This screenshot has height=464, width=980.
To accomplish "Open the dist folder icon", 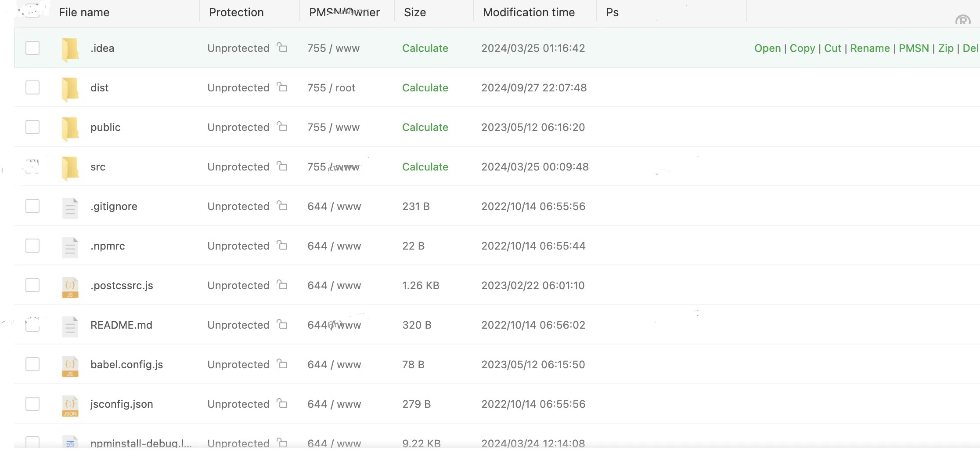I will [x=70, y=88].
